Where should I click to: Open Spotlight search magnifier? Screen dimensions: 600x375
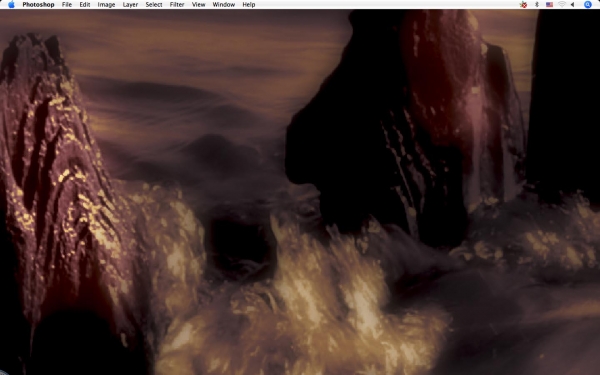pos(588,5)
